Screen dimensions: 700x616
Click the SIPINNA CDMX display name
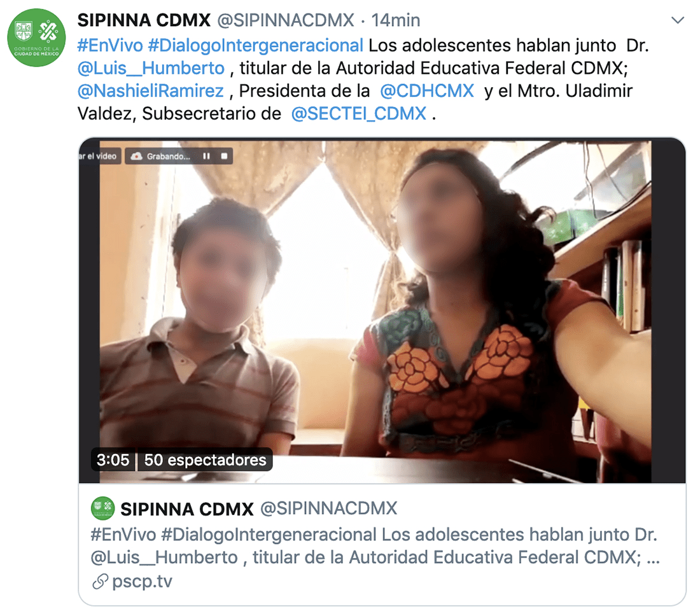coord(144,20)
